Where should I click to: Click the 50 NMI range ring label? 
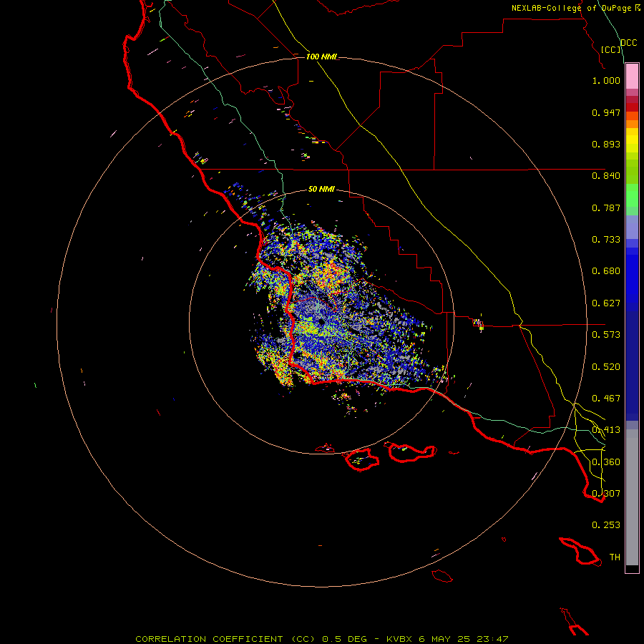tap(321, 189)
